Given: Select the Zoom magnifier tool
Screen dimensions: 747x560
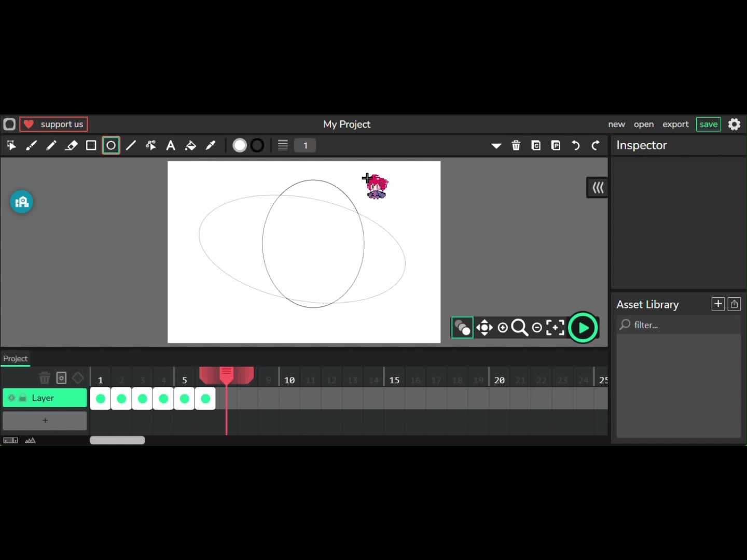Looking at the screenshot, I should [519, 328].
